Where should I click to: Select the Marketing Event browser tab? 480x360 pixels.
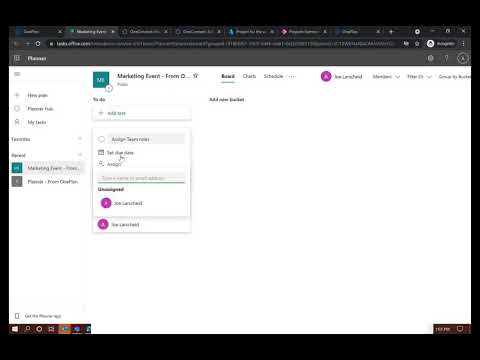coord(92,32)
